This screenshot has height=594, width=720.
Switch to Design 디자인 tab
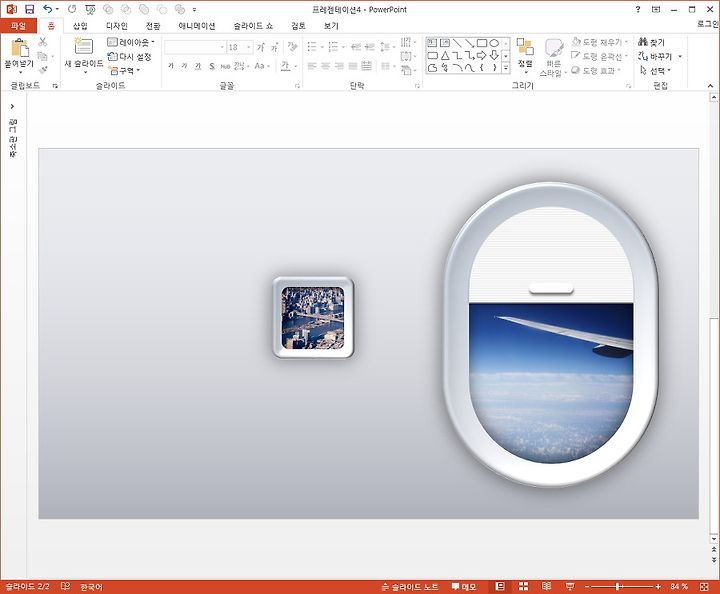[x=117, y=26]
